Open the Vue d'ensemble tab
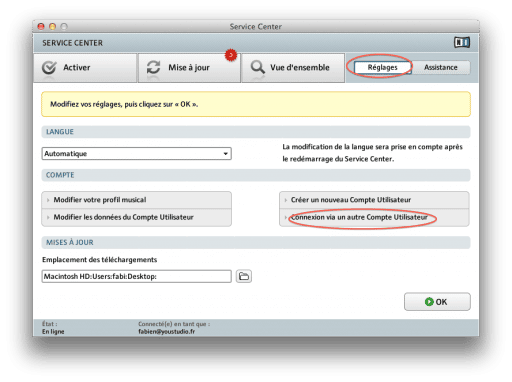 (x=293, y=68)
